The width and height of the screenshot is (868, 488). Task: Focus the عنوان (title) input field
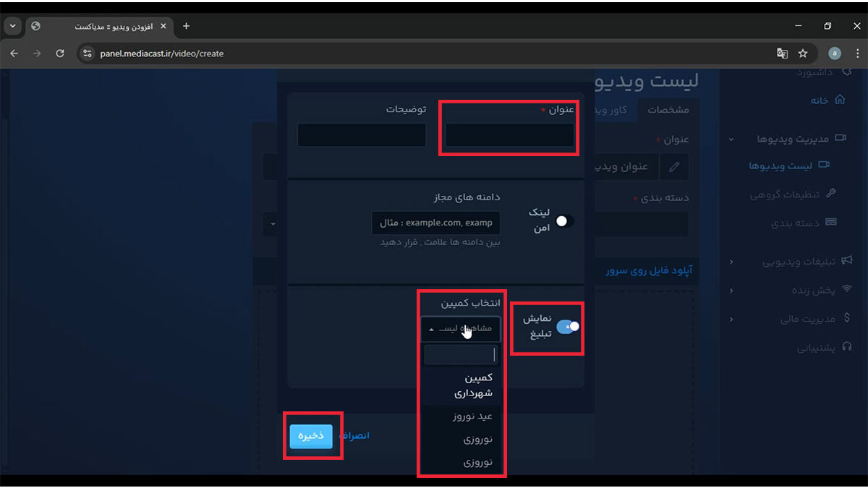509,135
